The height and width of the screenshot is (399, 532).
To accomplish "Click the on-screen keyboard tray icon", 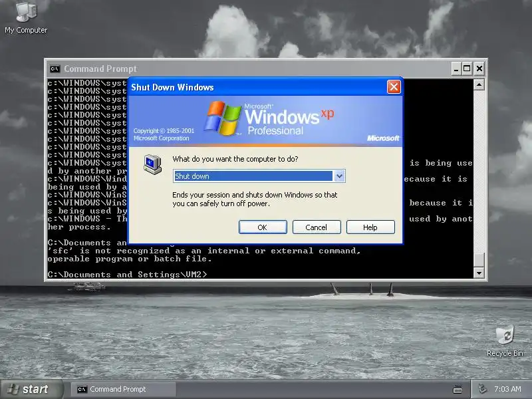I will point(458,389).
